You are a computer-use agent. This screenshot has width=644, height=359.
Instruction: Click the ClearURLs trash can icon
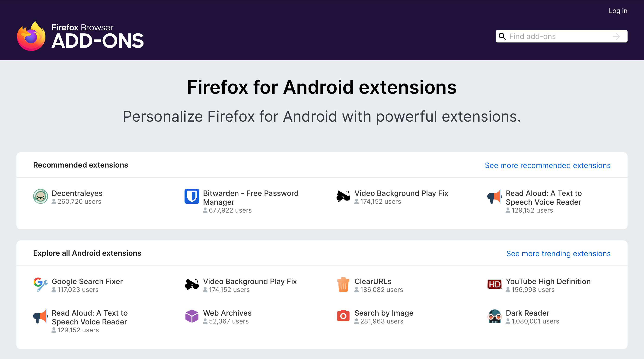tap(343, 285)
